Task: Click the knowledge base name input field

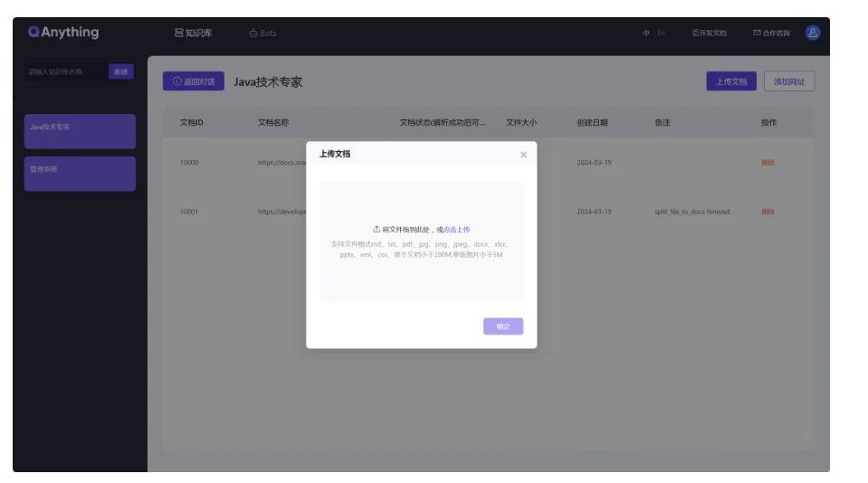Action: 65,71
